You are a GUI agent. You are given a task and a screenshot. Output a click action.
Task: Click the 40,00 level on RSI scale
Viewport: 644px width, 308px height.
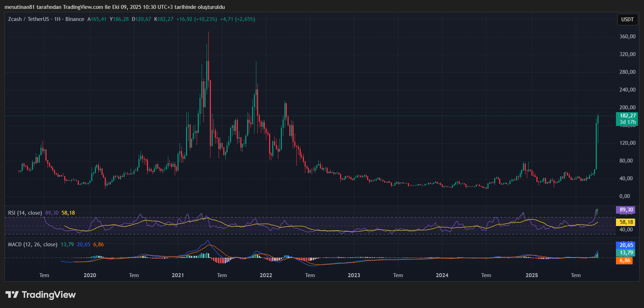pos(626,230)
